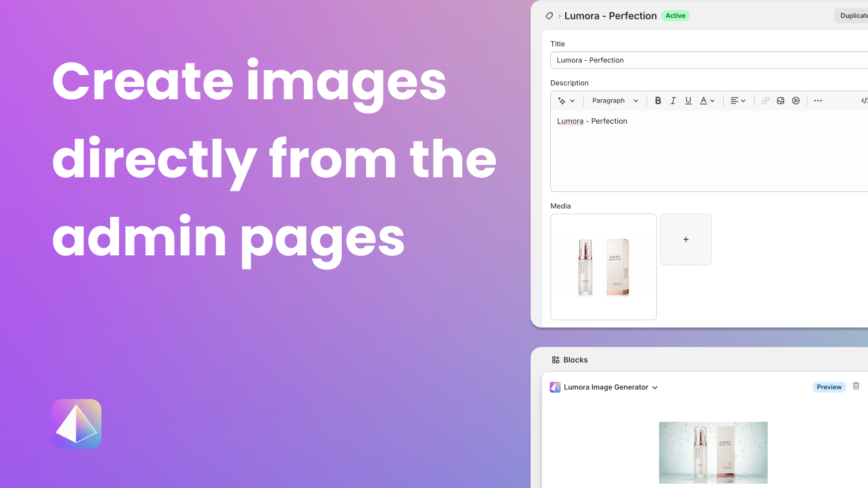Open the Lumora Image Generator block dropdown
This screenshot has width=868, height=488.
(x=655, y=387)
